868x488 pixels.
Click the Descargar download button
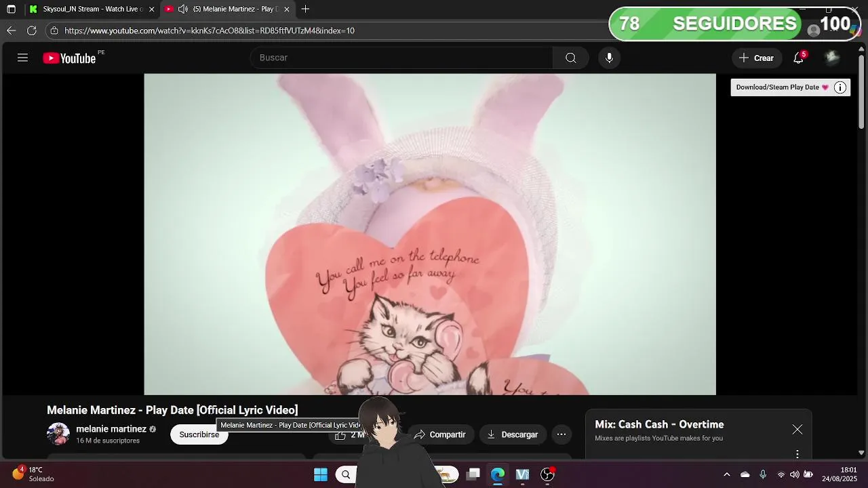pyautogui.click(x=513, y=434)
